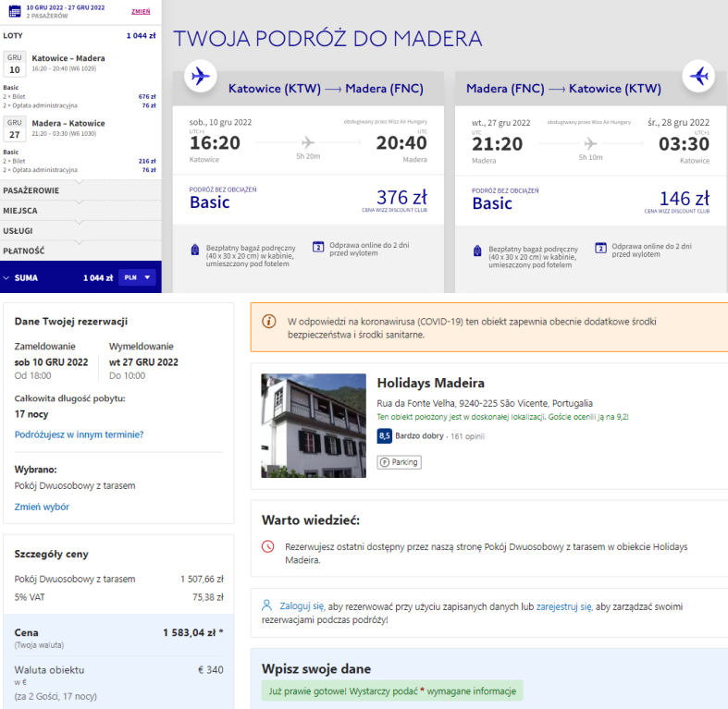Expand the USŁUGI section

coord(80,230)
